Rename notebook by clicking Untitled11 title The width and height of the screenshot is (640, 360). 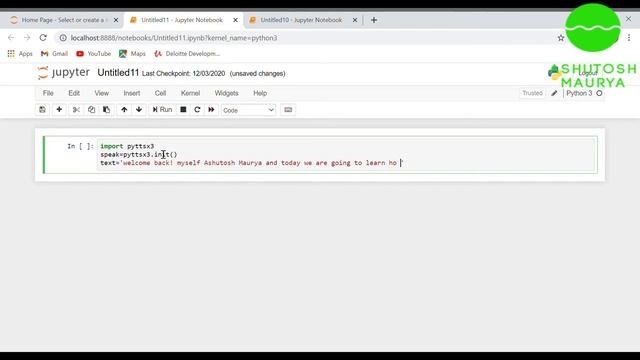pos(118,73)
